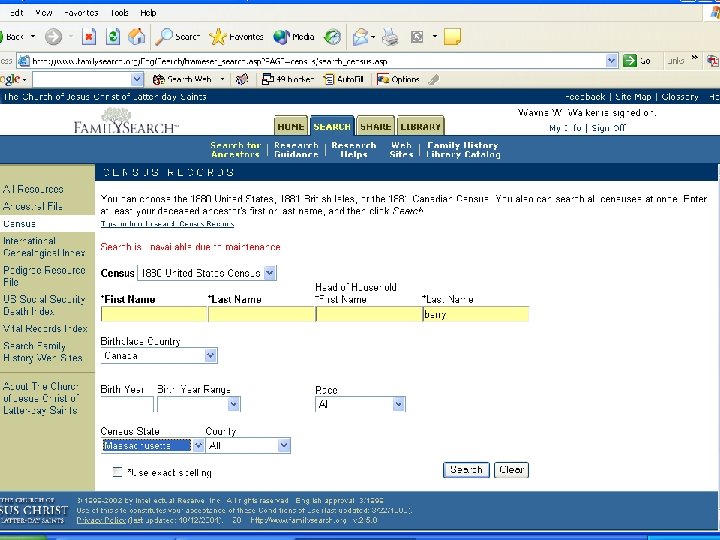This screenshot has width=720, height=540.
Task: Open History clock icon in toolbar
Action: 332,37
